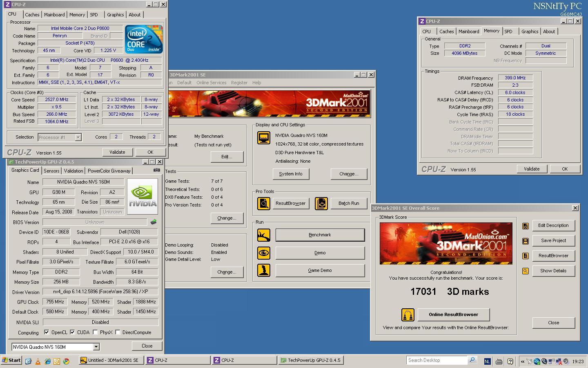
Task: Click the clock icon in quick launch
Action: 57,361
